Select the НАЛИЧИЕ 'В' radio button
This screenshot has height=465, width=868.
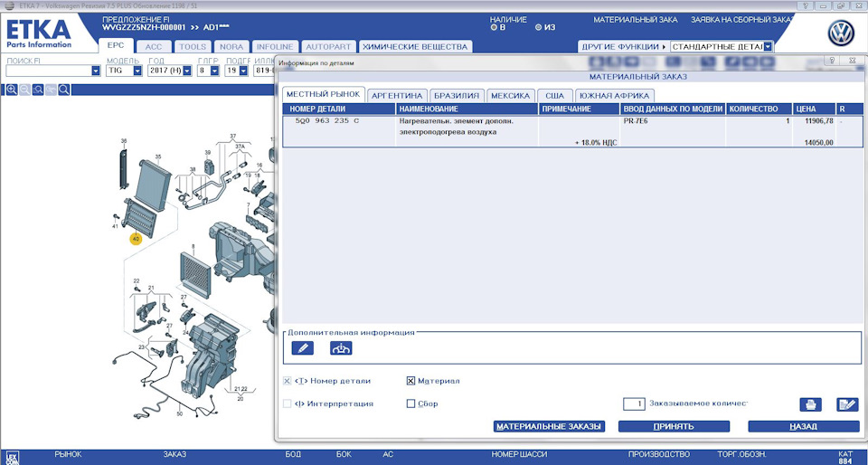point(494,27)
